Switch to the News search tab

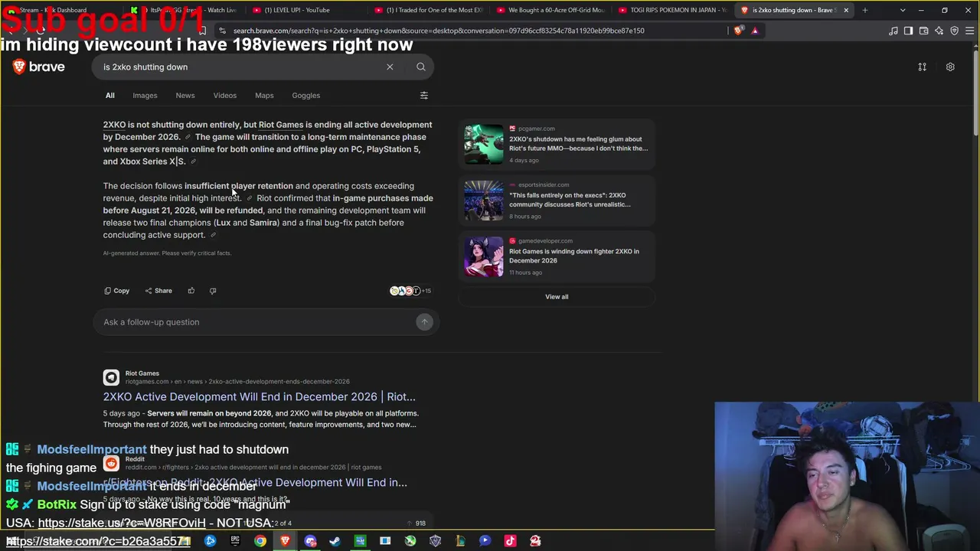[x=185, y=96]
